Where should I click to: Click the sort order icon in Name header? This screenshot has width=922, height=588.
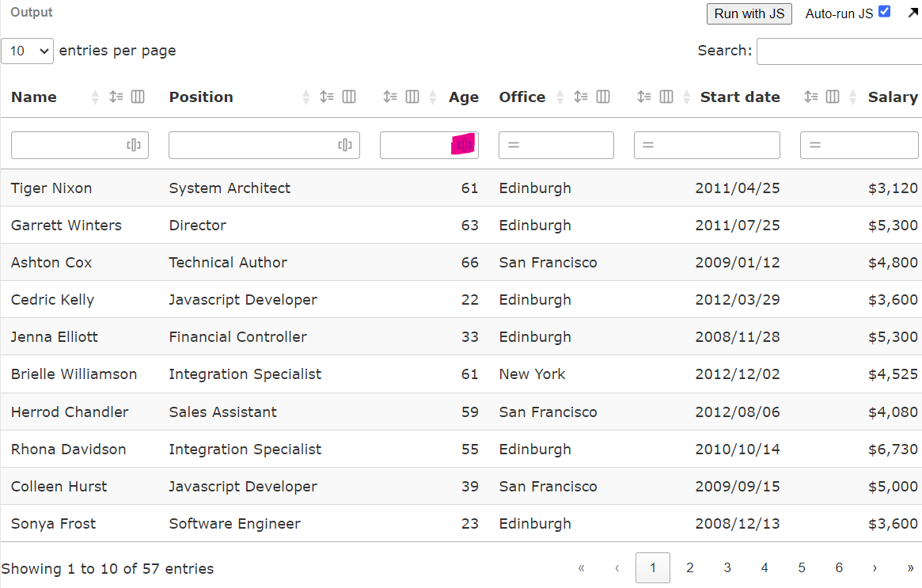point(116,97)
